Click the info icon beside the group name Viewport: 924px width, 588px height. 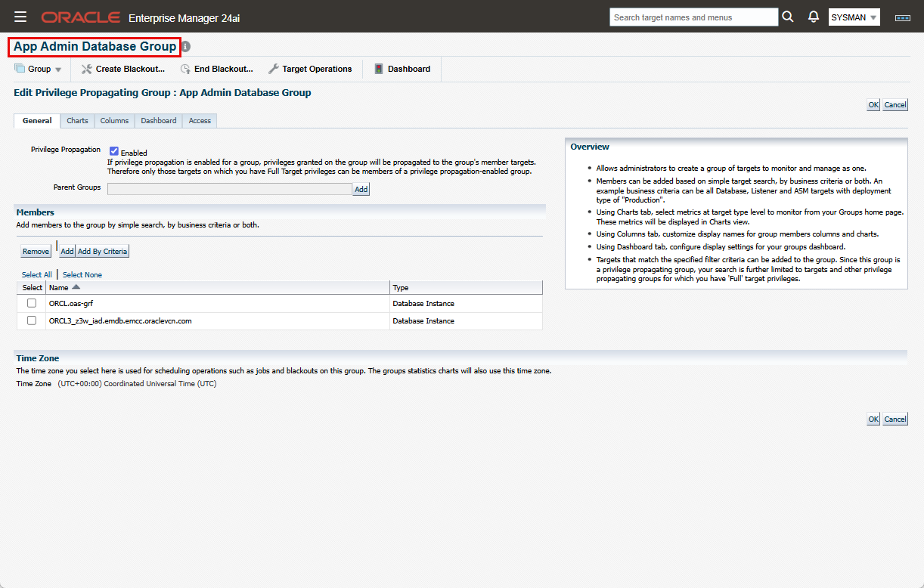pyautogui.click(x=185, y=46)
